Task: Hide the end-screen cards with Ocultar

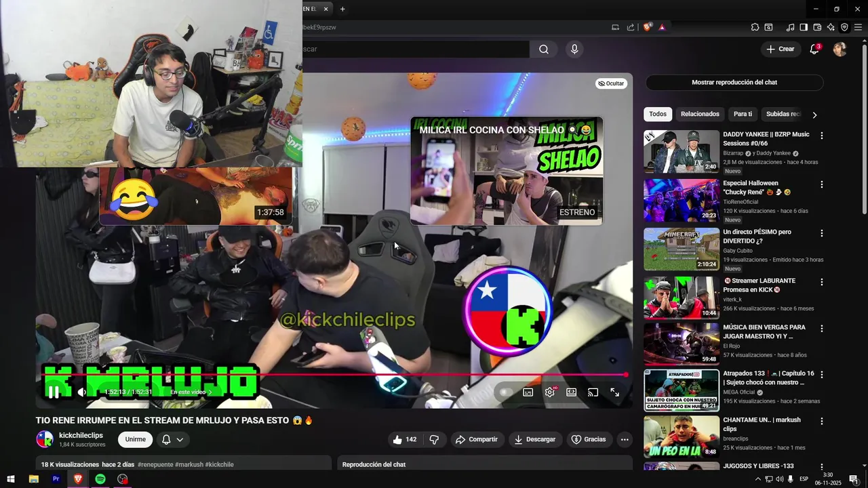Action: 610,83
